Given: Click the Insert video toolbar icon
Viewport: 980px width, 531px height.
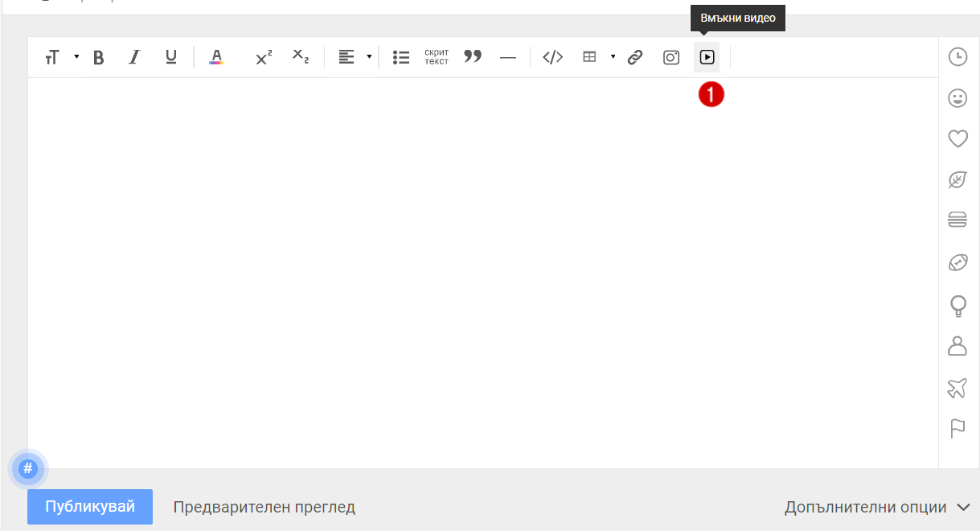Looking at the screenshot, I should click(707, 57).
